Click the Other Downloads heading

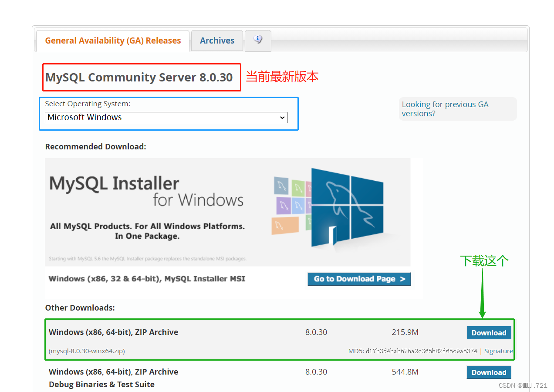(x=80, y=308)
